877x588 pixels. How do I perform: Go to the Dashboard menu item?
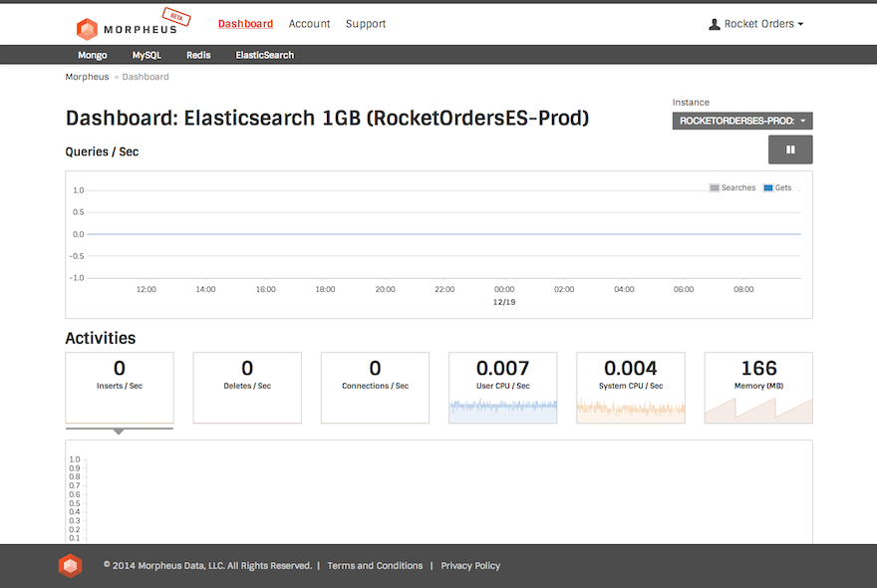(245, 24)
